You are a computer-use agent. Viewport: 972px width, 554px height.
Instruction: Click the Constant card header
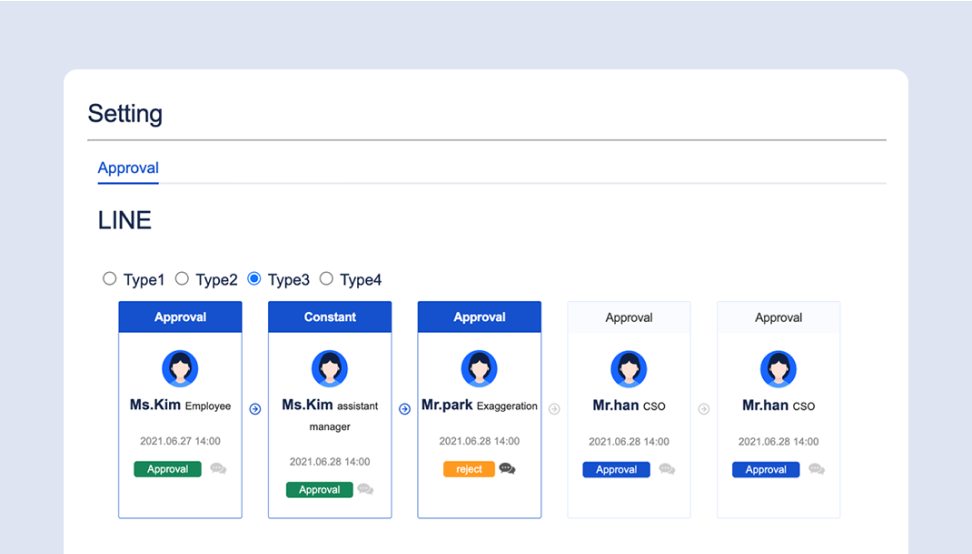click(330, 317)
